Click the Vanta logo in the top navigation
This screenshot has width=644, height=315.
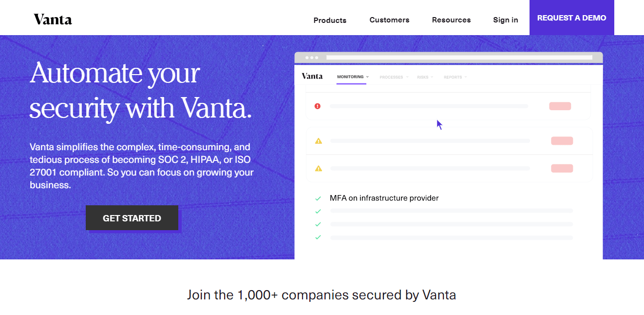tap(52, 19)
